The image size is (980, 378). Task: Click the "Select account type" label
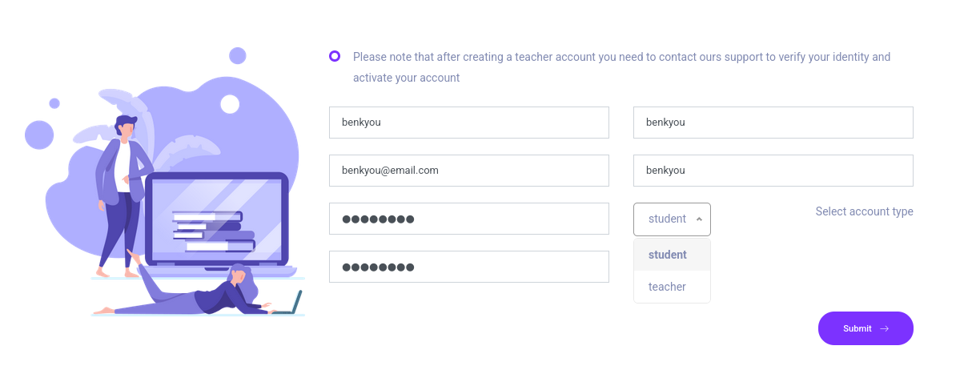click(864, 211)
